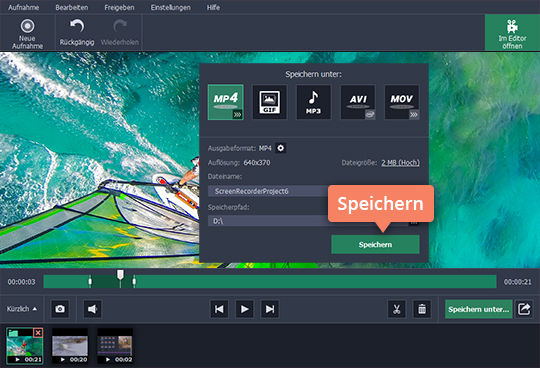Image resolution: width=540 pixels, height=368 pixels.
Task: Delete selected fragment with trash icon
Action: pyautogui.click(x=422, y=309)
